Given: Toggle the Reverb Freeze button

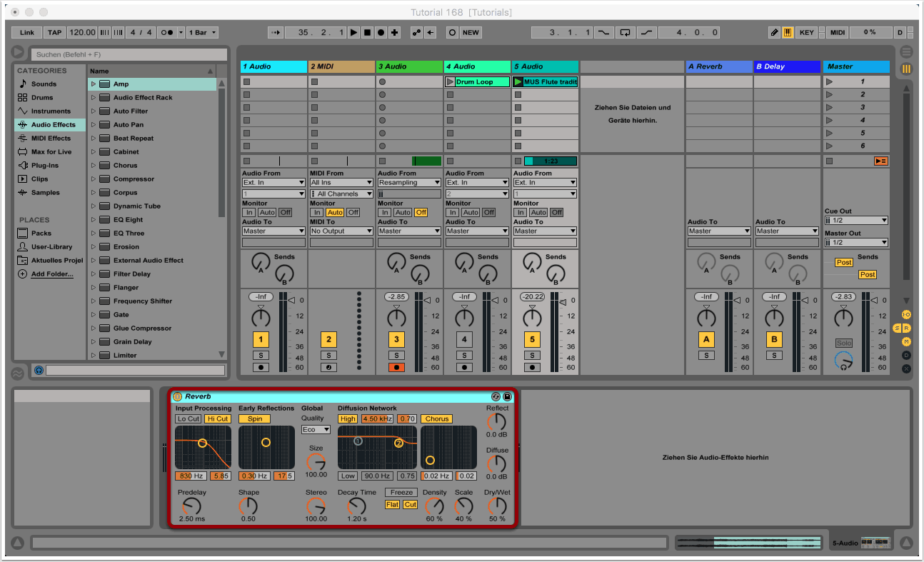Looking at the screenshot, I should (401, 492).
